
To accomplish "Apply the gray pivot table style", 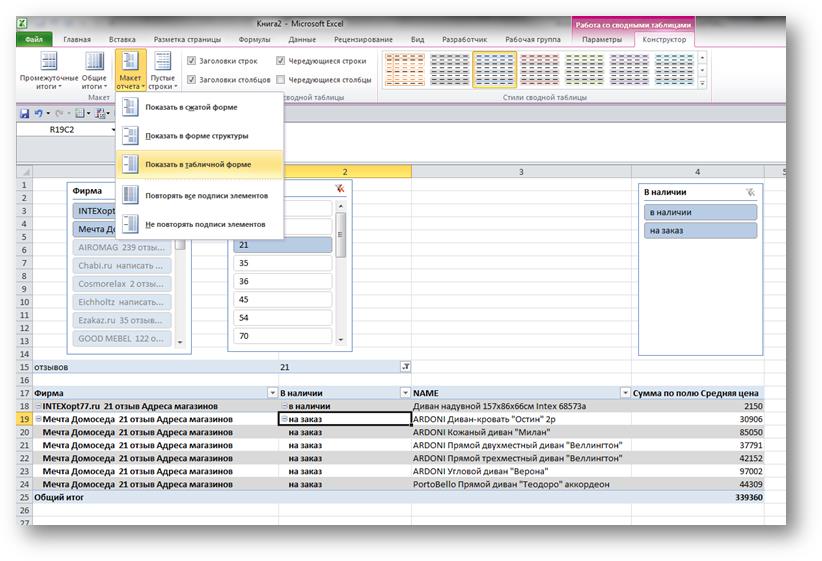I will 449,69.
